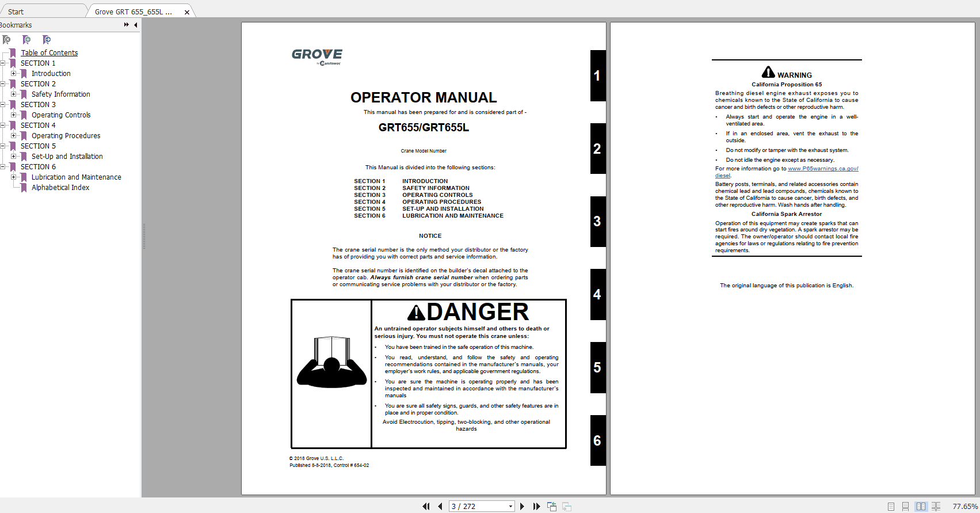
Task: Open the Alphabetical Index bookmark
Action: coord(60,188)
